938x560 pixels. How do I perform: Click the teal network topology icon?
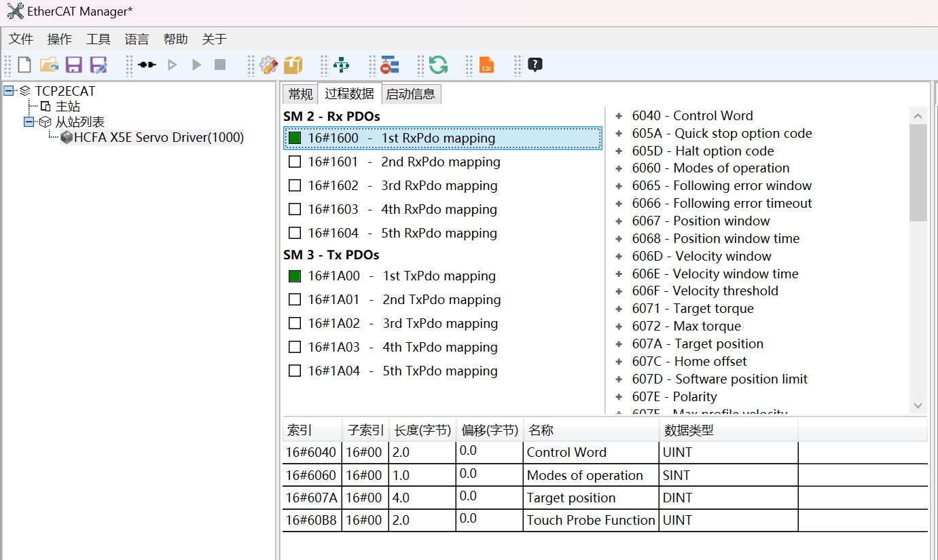[x=342, y=65]
